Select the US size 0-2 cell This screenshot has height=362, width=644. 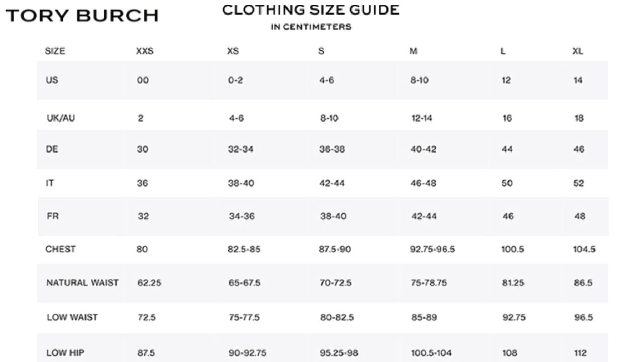(235, 80)
